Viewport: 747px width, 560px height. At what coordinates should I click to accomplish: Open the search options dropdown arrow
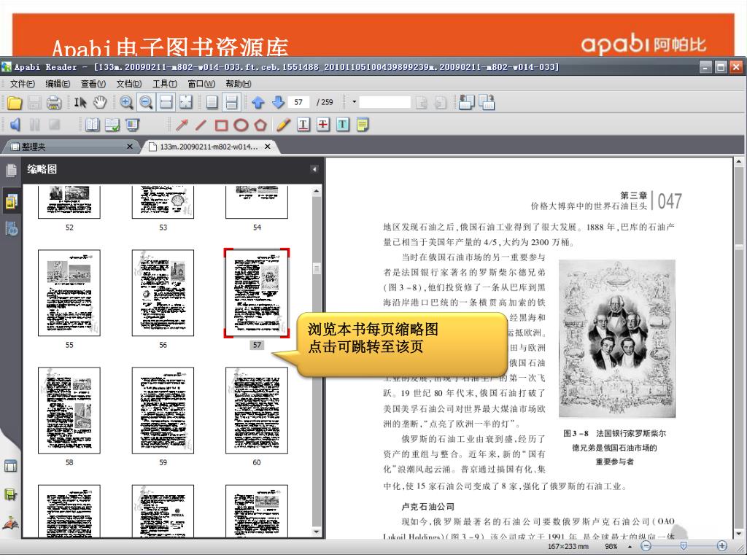pos(354,102)
